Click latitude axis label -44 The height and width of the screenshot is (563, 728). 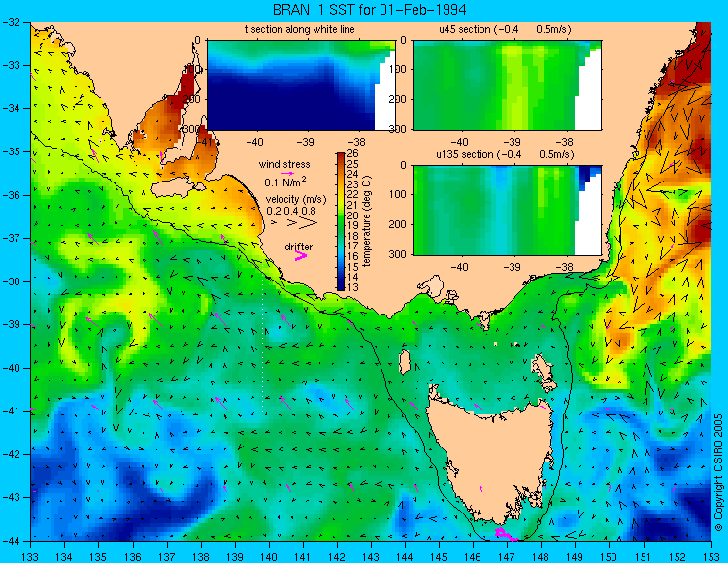click(11, 541)
